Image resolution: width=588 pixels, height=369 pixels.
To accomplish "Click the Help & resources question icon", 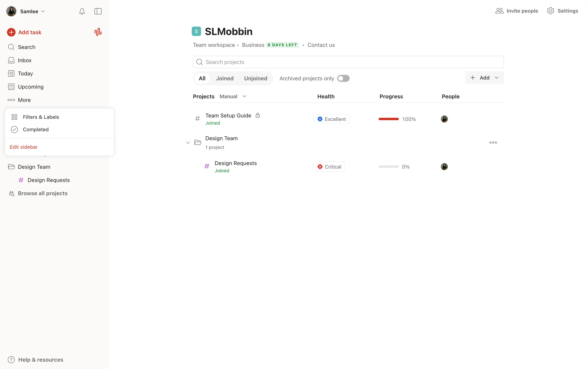I will [x=11, y=360].
